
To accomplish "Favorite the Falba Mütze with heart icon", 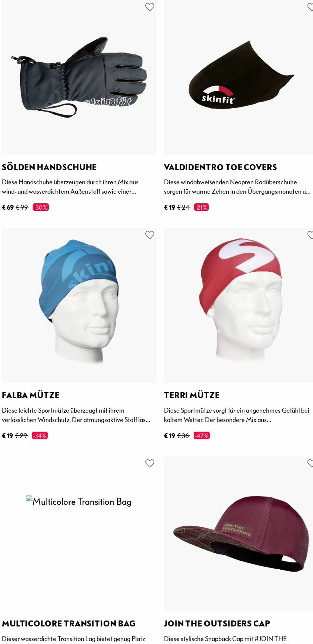I will 150,235.
